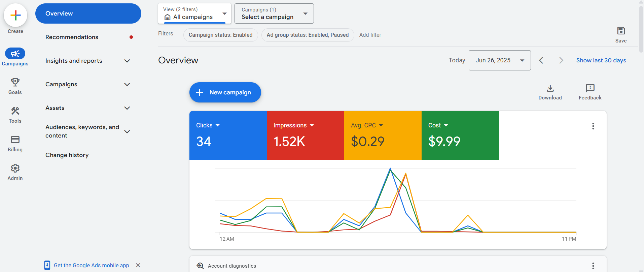Select the Overview menu item
This screenshot has width=644, height=272.
(88, 13)
